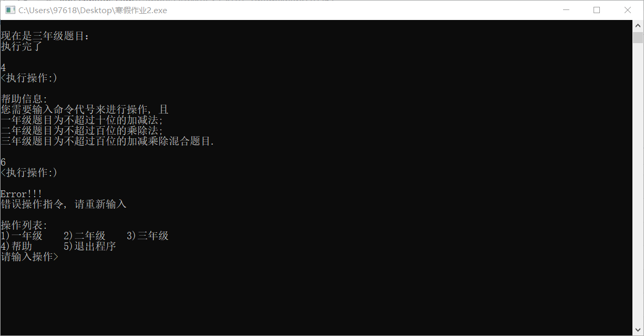The image size is (644, 336).
Task: Click the scrollbar down arrow
Action: 638,330
